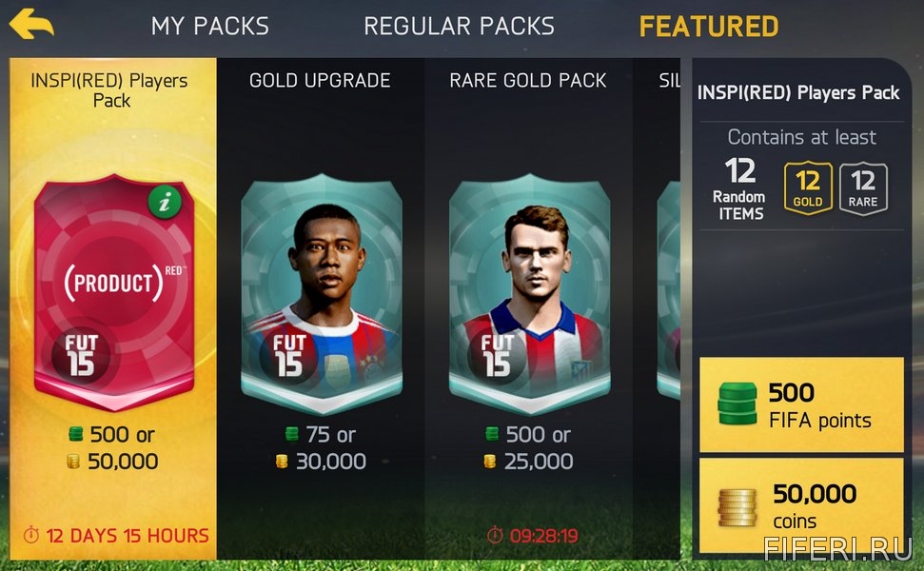The image size is (924, 571).
Task: Switch to the REGULAR PACKS tab
Action: (459, 26)
